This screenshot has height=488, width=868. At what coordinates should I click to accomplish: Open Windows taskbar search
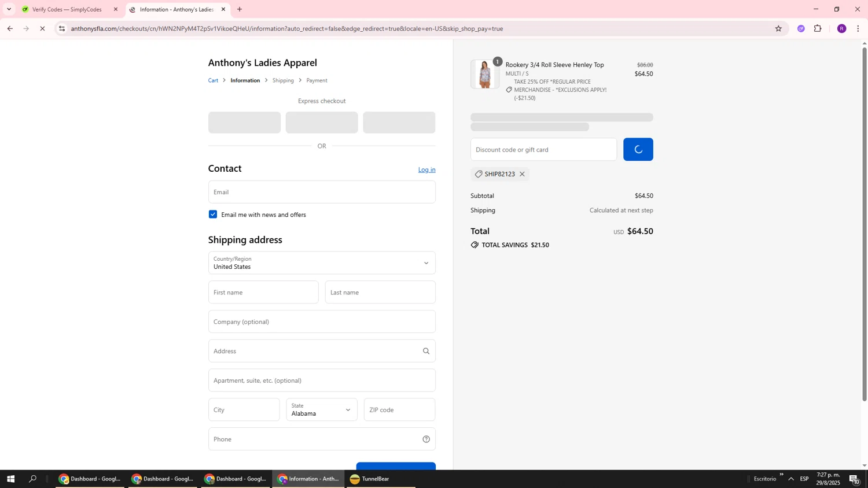(33, 479)
